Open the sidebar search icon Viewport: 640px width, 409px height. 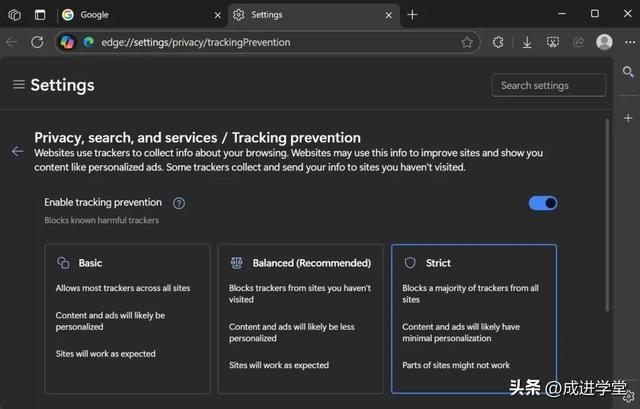[x=628, y=72]
